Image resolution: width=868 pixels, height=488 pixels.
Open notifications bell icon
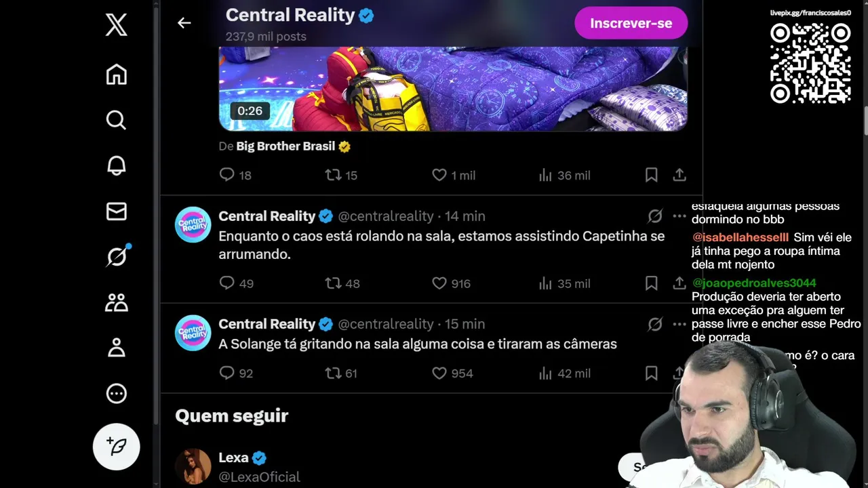(x=117, y=165)
